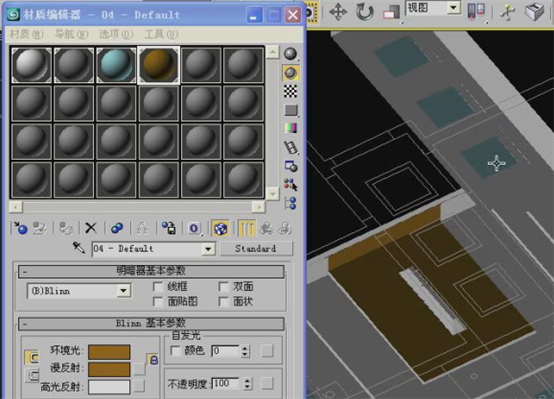Select the Move tool in main toolbar

[x=338, y=12]
